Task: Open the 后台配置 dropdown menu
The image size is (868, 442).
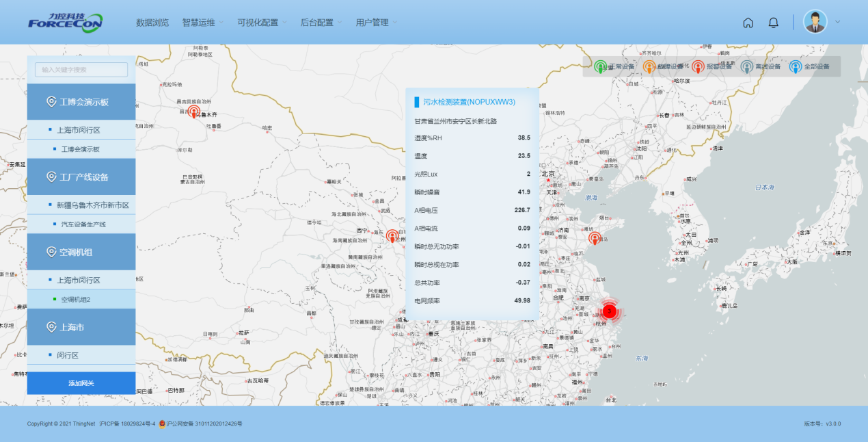Action: click(321, 23)
